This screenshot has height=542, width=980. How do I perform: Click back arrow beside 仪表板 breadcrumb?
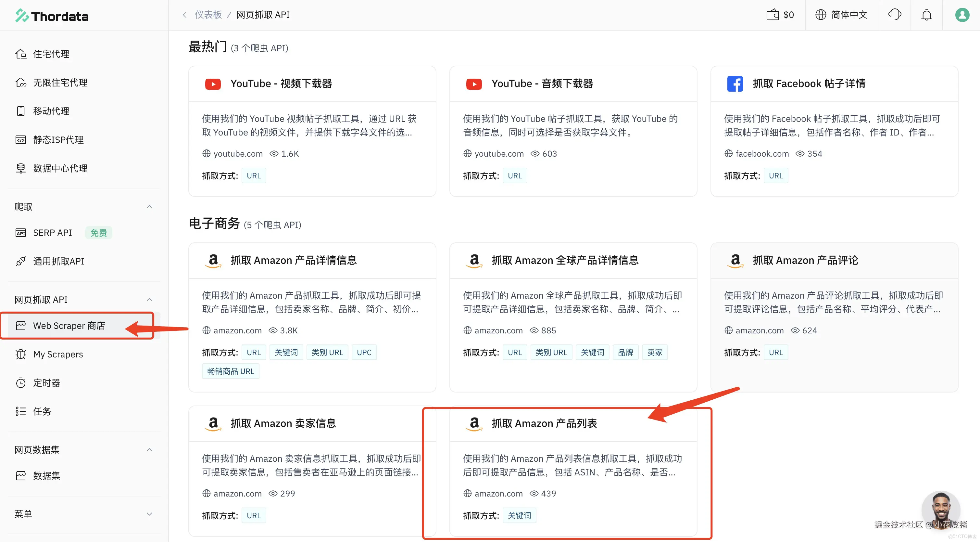pyautogui.click(x=184, y=15)
